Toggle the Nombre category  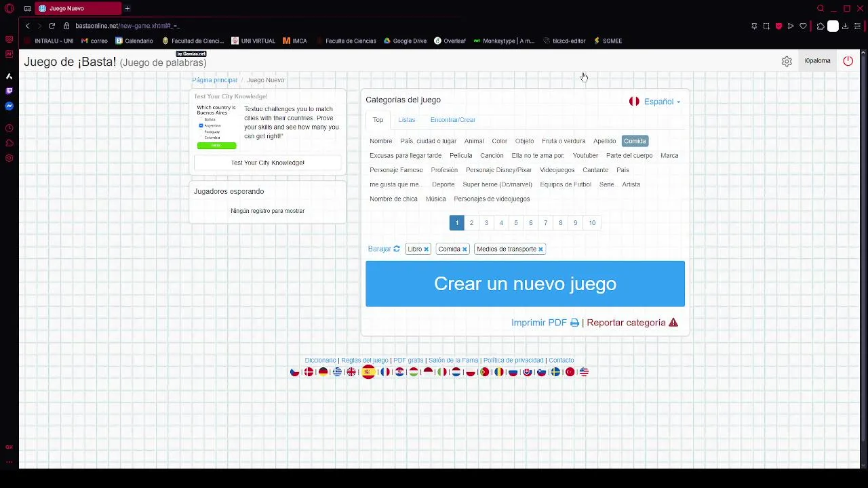tap(381, 141)
